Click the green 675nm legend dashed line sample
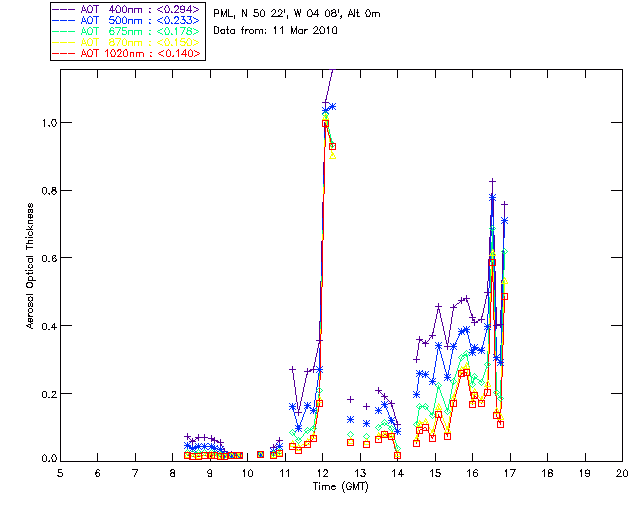Viewport: 640px width, 512px height. [x=63, y=31]
